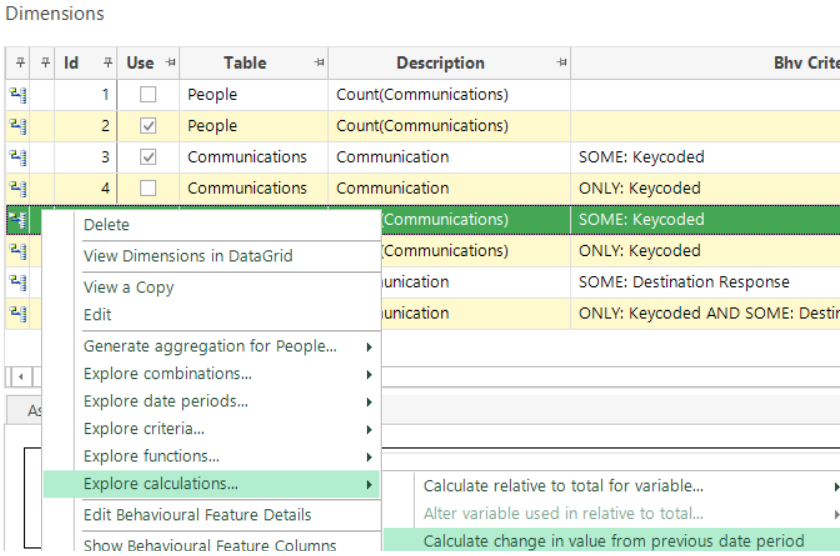Tick the Use checkbox for row 1
Image resolution: width=840 pixels, height=556 pixels.
pyautogui.click(x=148, y=95)
